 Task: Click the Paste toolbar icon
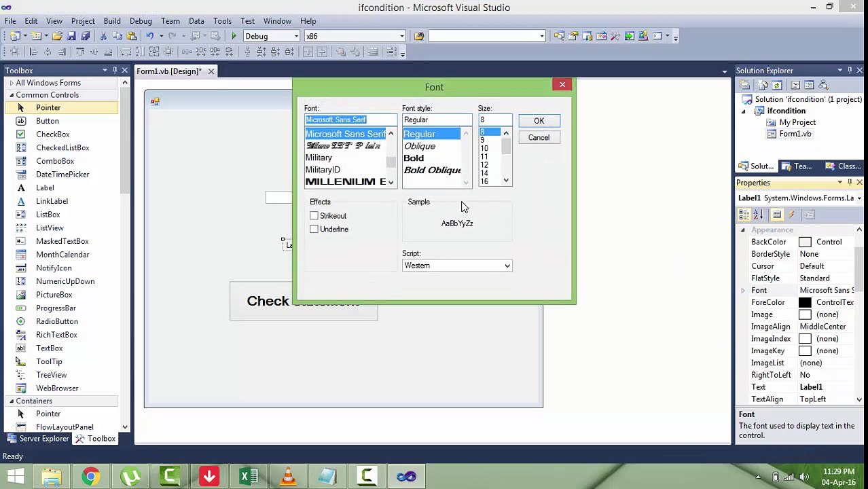click(131, 36)
